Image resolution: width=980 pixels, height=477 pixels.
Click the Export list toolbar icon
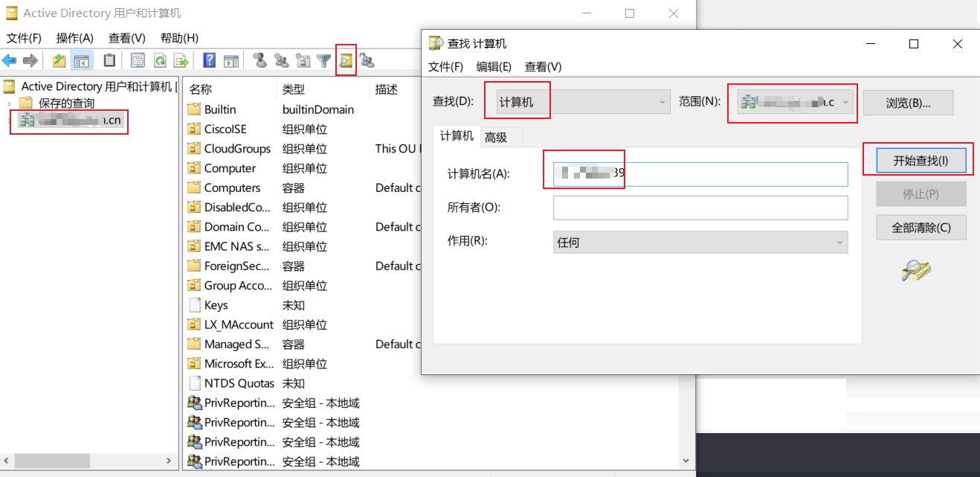click(x=181, y=61)
